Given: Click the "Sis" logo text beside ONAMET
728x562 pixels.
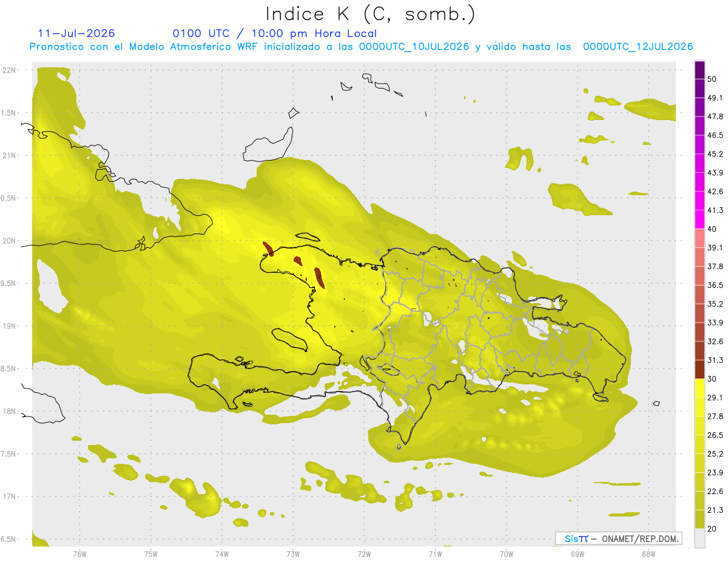Looking at the screenshot, I should click(x=572, y=538).
